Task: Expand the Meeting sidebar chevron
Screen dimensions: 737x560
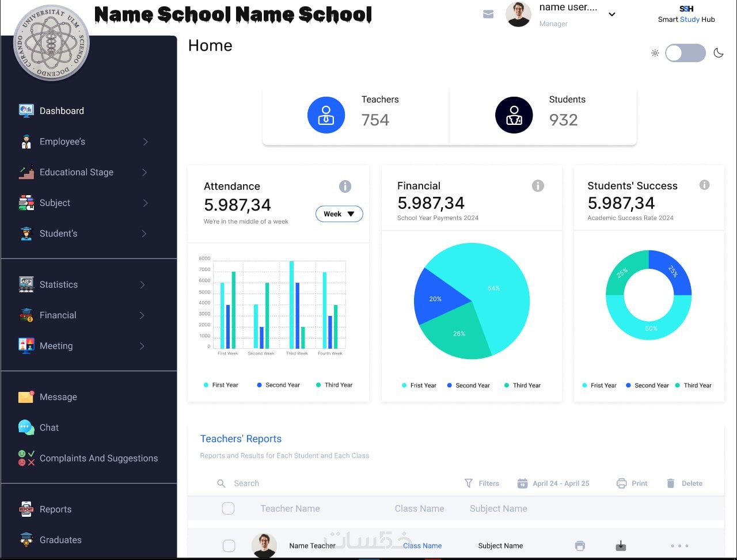Action: tap(142, 346)
